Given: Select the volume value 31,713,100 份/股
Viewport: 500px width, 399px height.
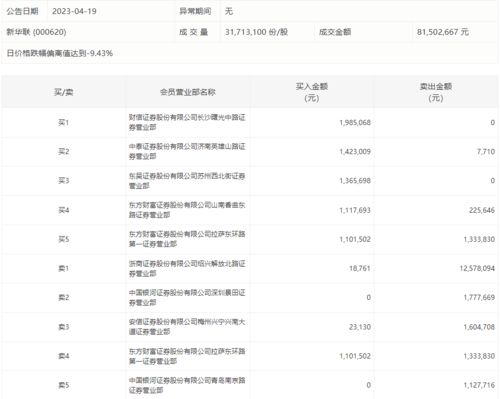Looking at the screenshot, I should point(256,32).
